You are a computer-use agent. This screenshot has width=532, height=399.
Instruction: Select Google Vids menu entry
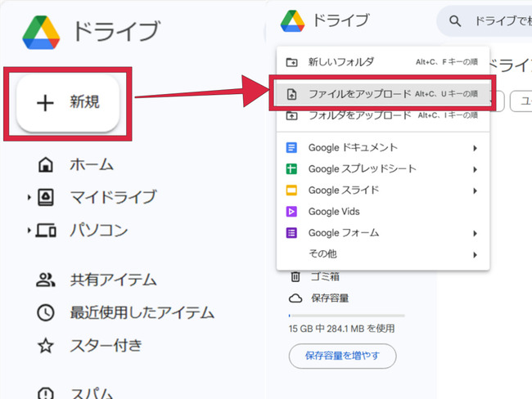(x=383, y=212)
